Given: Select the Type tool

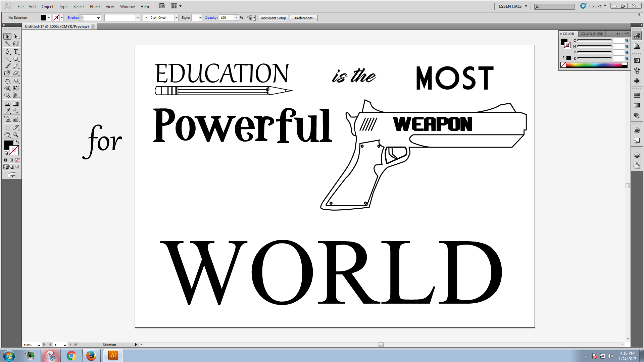Looking at the screenshot, I should (16, 52).
